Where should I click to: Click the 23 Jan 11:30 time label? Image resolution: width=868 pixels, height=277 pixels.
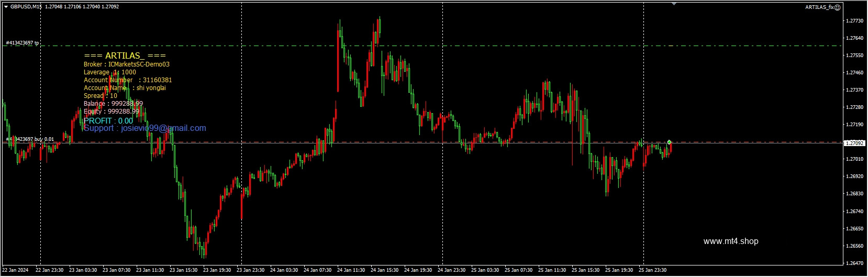tap(150, 271)
